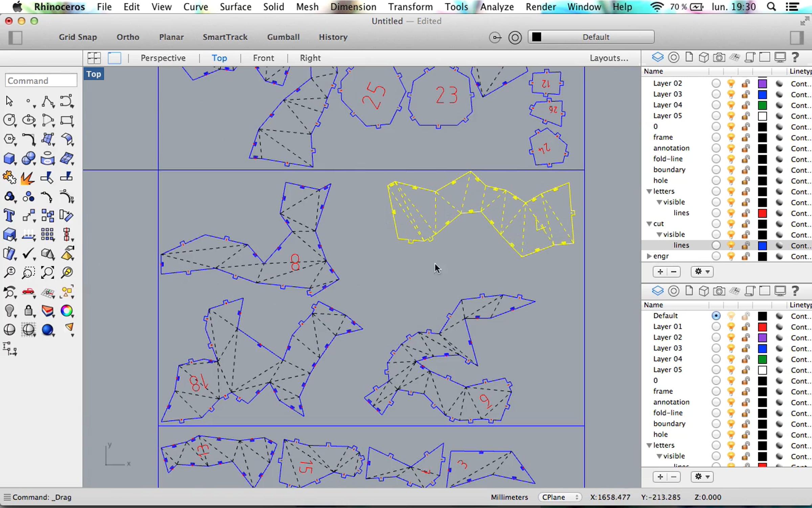
Task: Click black color swatch of engr layer
Action: [x=762, y=256]
